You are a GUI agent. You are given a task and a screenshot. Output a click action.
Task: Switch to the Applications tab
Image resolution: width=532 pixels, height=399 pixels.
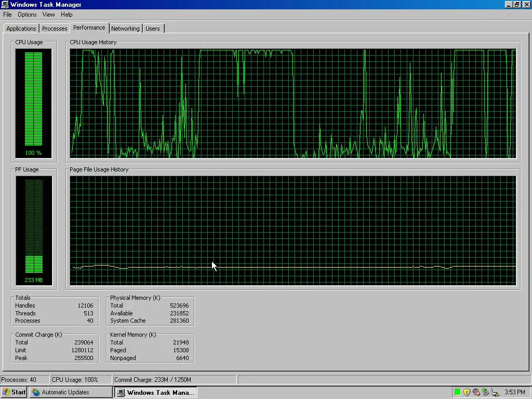click(x=21, y=29)
